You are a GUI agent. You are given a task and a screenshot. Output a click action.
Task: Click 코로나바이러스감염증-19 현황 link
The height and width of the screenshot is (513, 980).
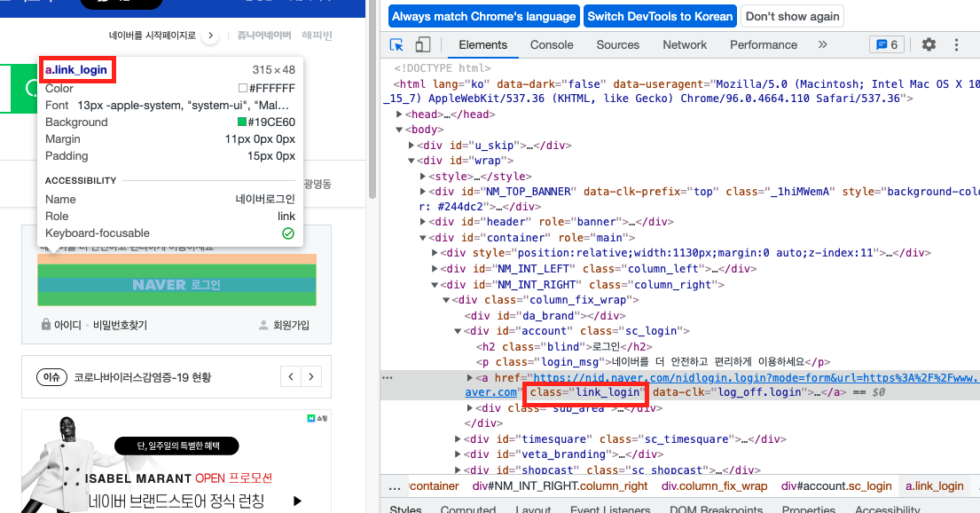tap(143, 377)
